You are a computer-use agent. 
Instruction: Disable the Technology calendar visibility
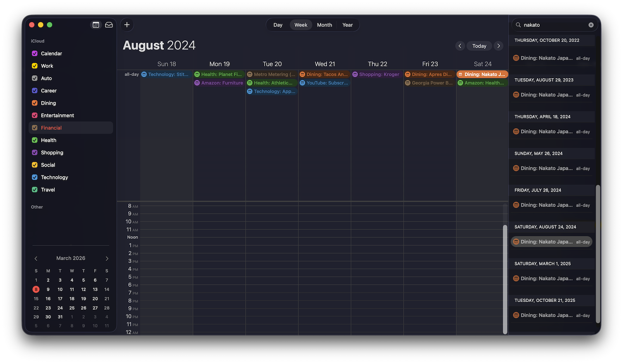tap(34, 177)
